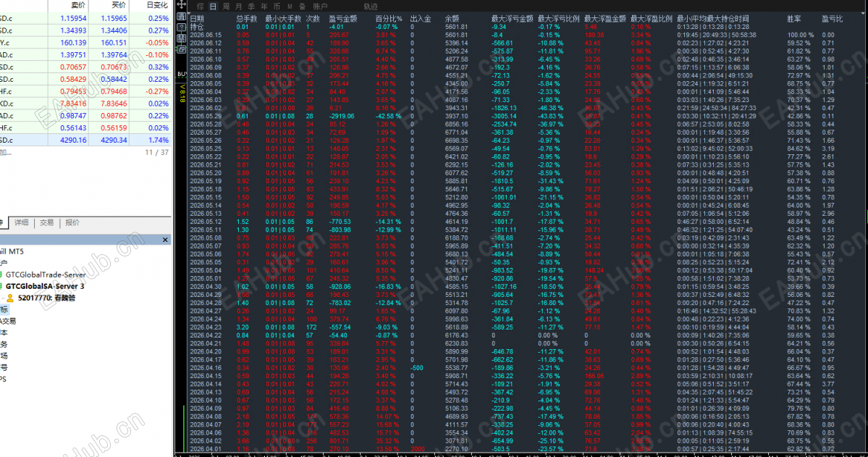The image size is (868, 457).
Task: Click the 盈亏比 column header
Action: pos(832,19)
